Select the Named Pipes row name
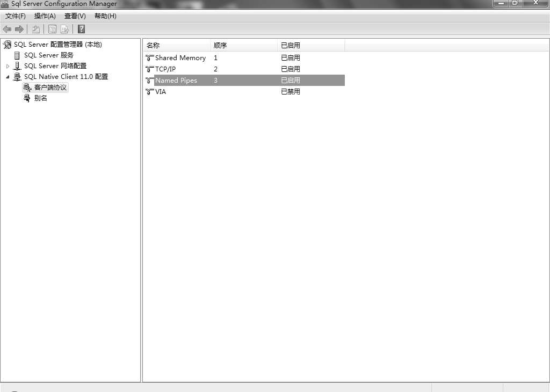Image resolution: width=550 pixels, height=392 pixels. pos(176,81)
